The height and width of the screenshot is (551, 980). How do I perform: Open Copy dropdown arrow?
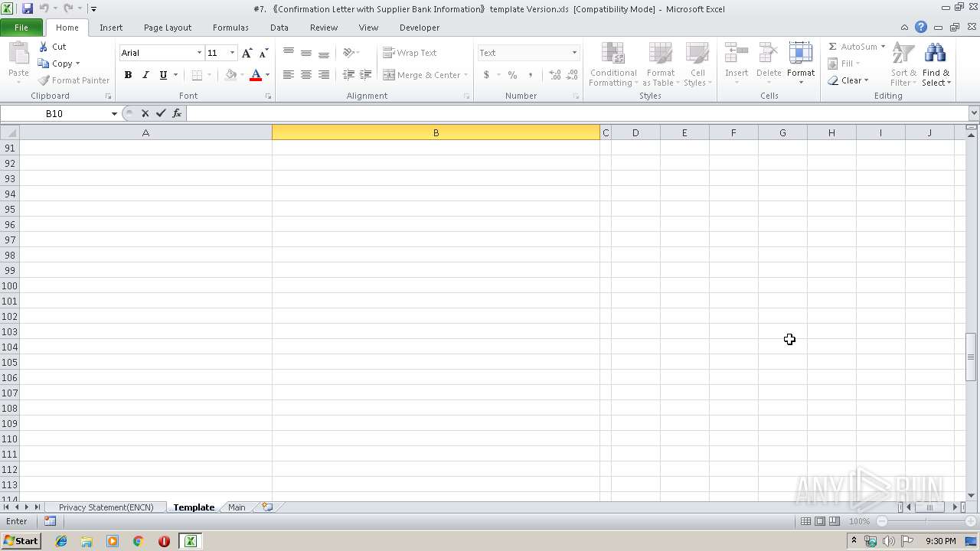pyautogui.click(x=77, y=64)
